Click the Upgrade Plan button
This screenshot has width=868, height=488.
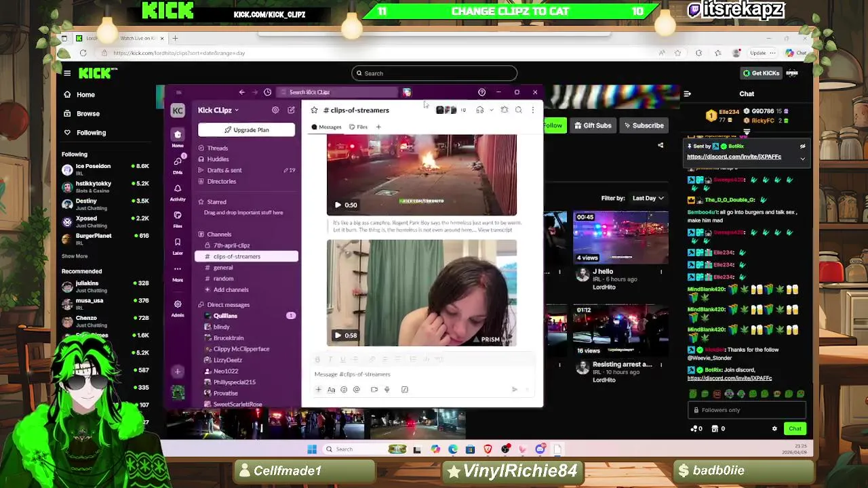tap(246, 129)
